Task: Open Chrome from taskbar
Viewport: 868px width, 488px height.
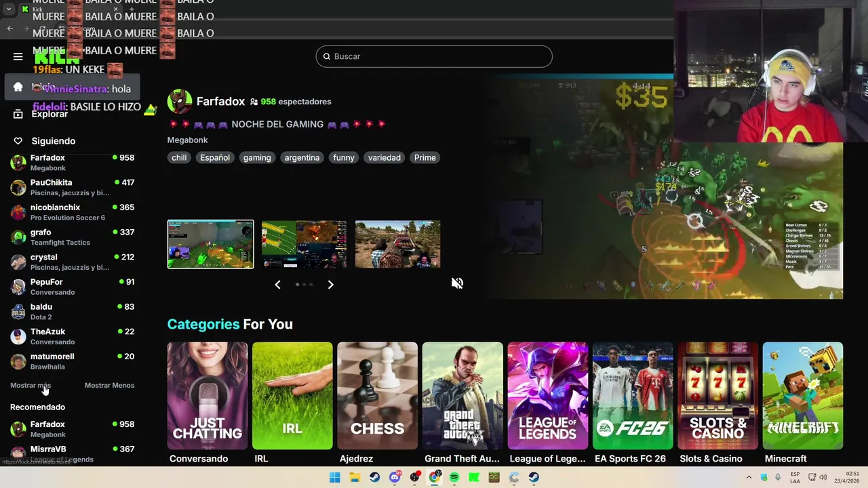Action: coord(435,477)
